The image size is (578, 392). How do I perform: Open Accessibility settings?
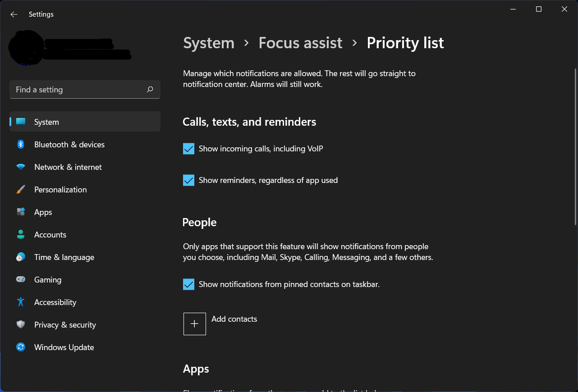55,302
